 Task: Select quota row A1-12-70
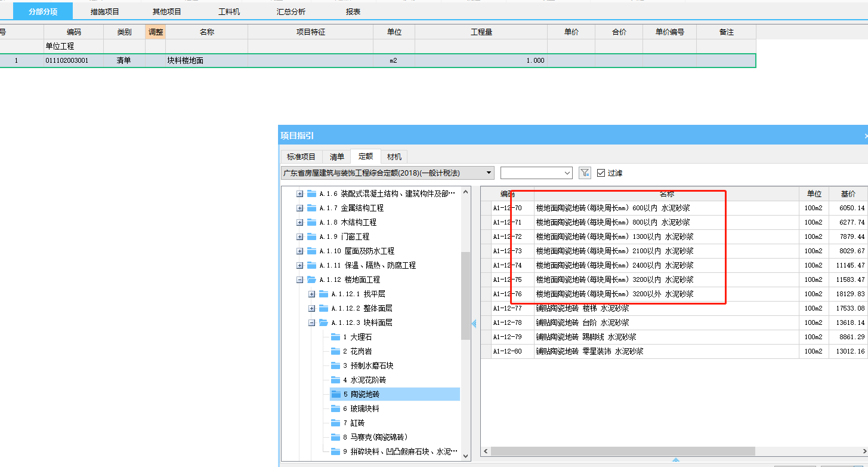pyautogui.click(x=674, y=208)
